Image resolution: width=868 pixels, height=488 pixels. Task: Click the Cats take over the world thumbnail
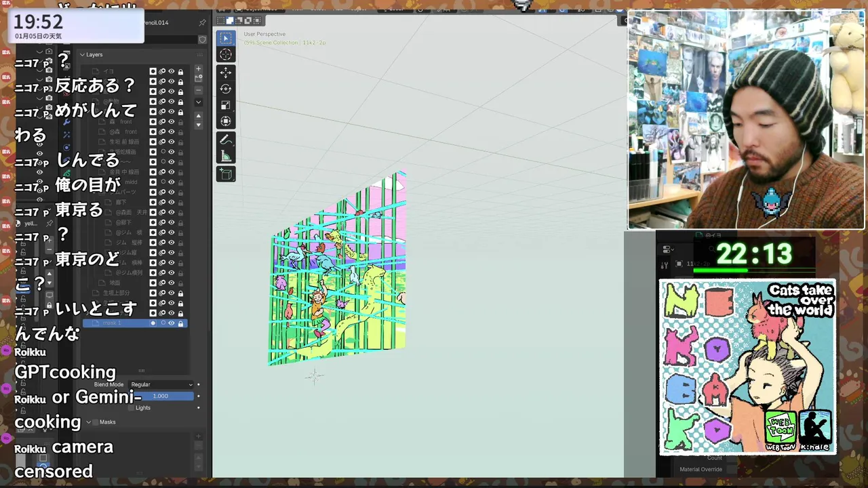(747, 367)
